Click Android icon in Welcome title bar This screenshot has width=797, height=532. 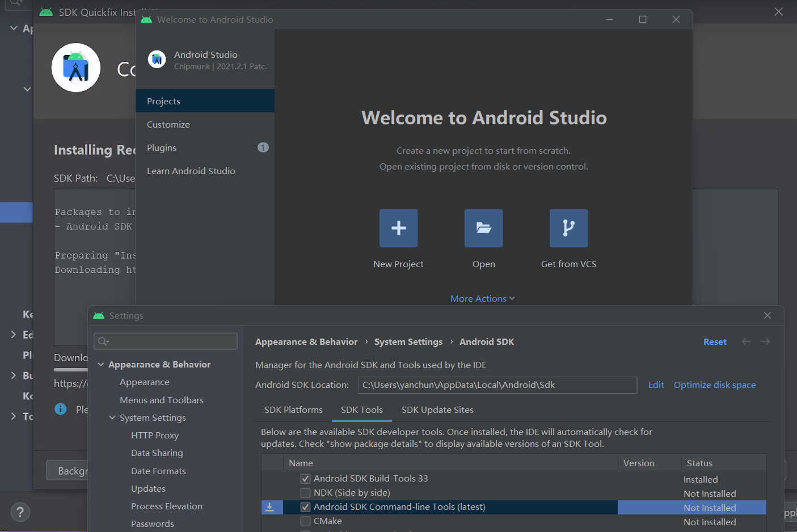pos(146,19)
